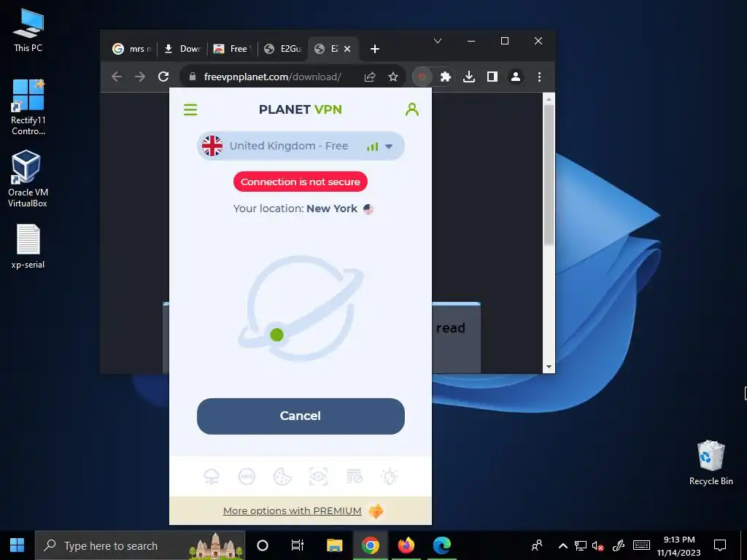747x560 pixels.
Task: Select the Oracle VM VirtualBox desktop icon
Action: (x=28, y=179)
